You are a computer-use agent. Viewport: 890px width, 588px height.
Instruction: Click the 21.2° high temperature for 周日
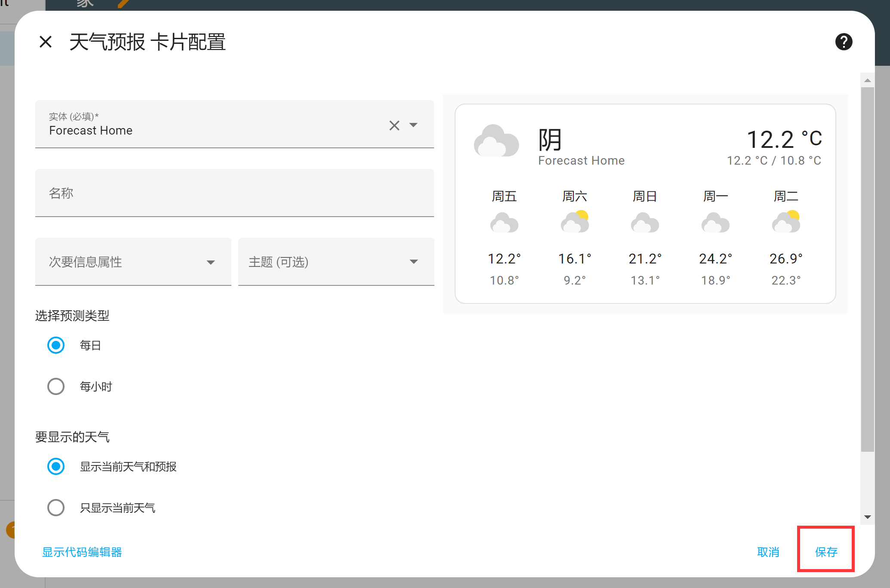[645, 259]
